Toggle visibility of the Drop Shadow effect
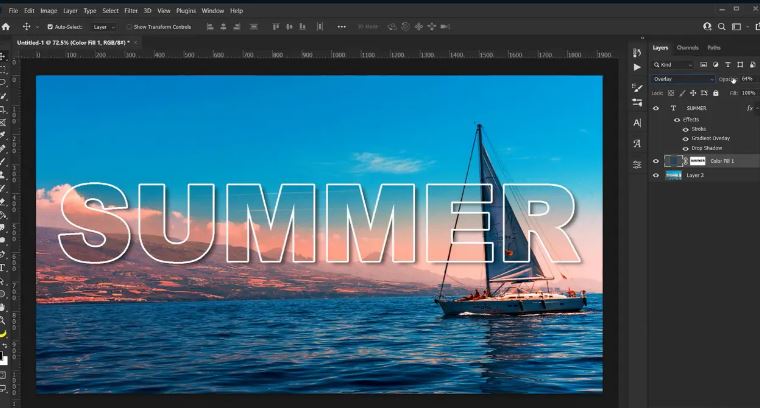Viewport: 760px width, 408px height. [685, 148]
